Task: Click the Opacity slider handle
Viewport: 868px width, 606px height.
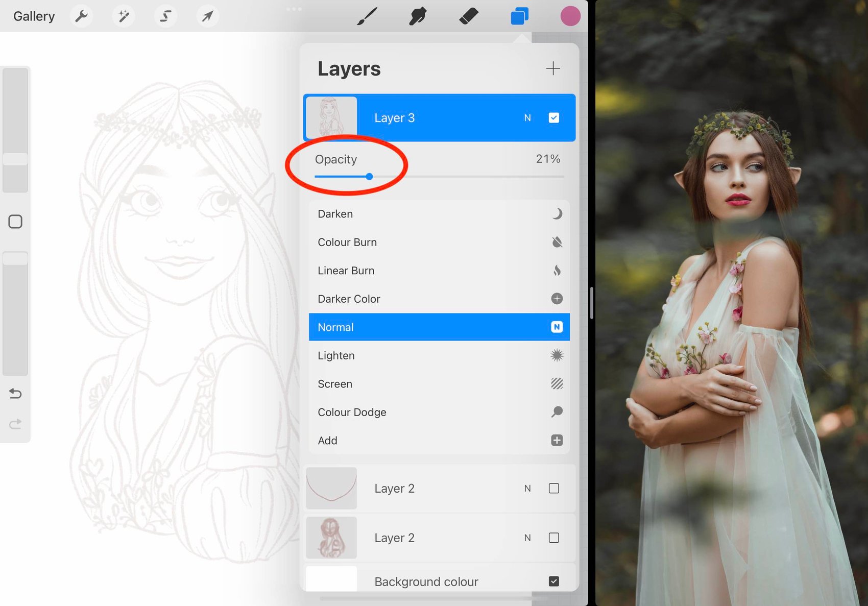Action: click(x=369, y=177)
